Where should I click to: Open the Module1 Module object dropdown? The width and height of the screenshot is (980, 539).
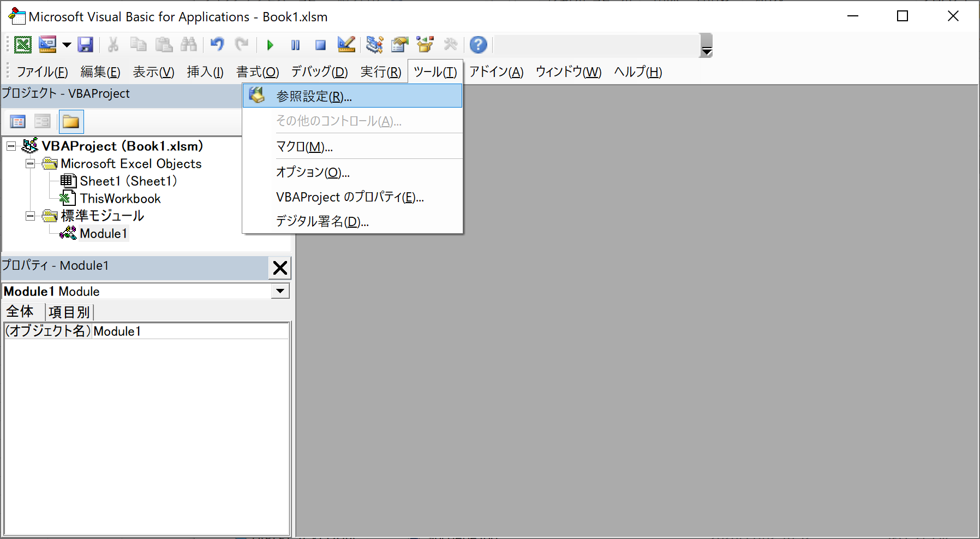(x=280, y=291)
